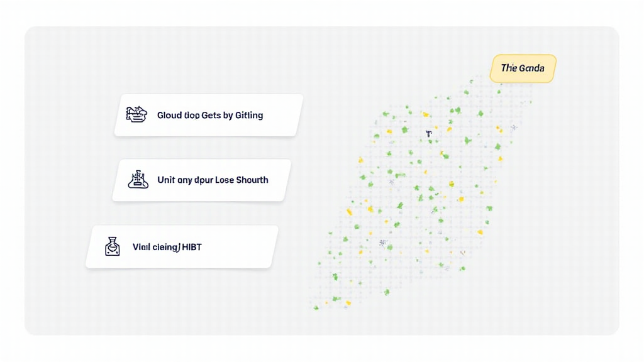Click the yellow "The Ganda" tag
This screenshot has width=644, height=362.
click(523, 68)
